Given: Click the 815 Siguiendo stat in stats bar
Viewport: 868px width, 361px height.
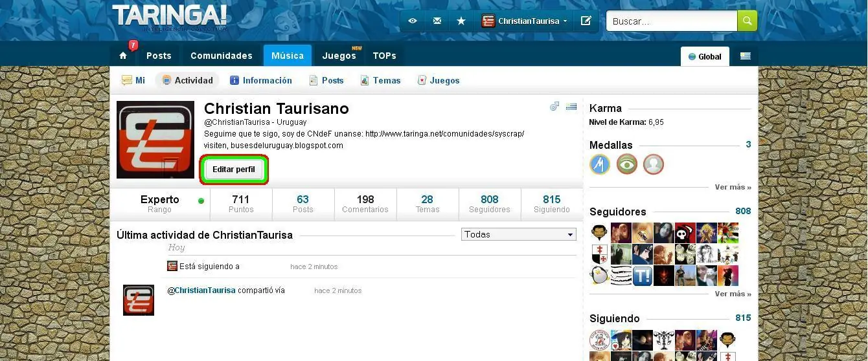Looking at the screenshot, I should [552, 204].
